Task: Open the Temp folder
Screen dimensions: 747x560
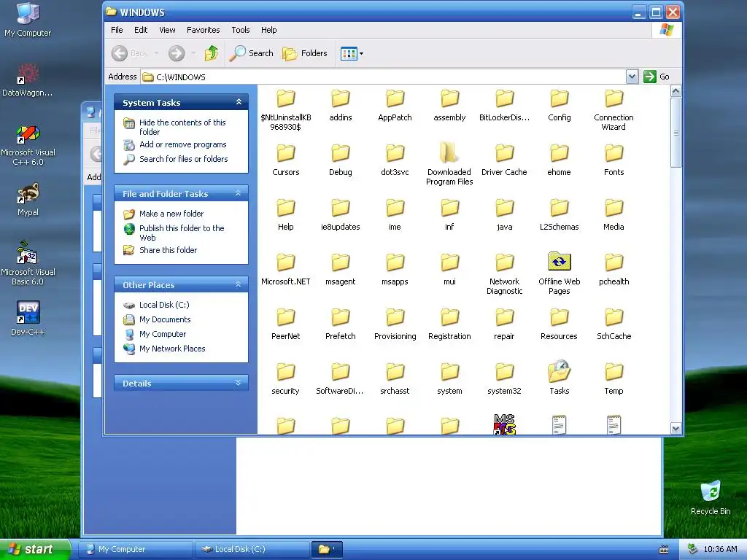Action: (614, 379)
